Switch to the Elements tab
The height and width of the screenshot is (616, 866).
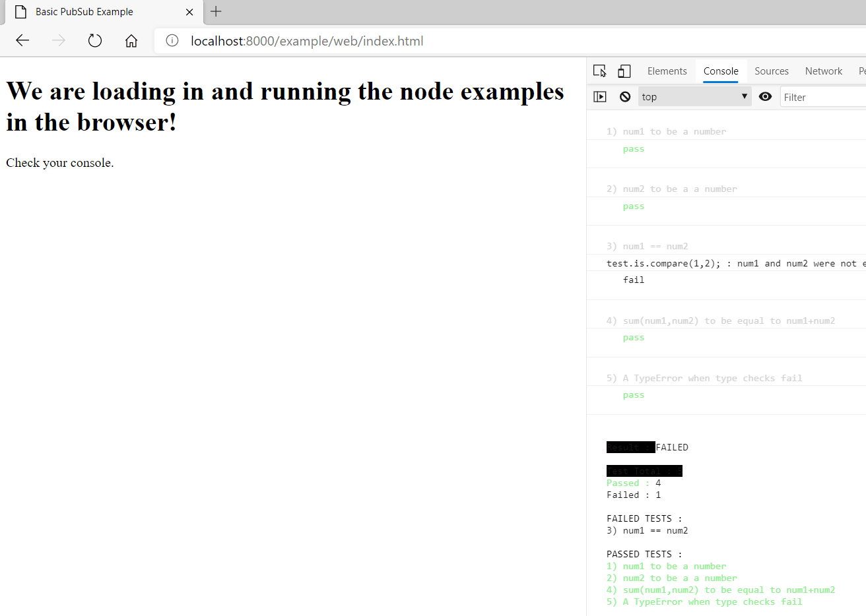coord(667,71)
